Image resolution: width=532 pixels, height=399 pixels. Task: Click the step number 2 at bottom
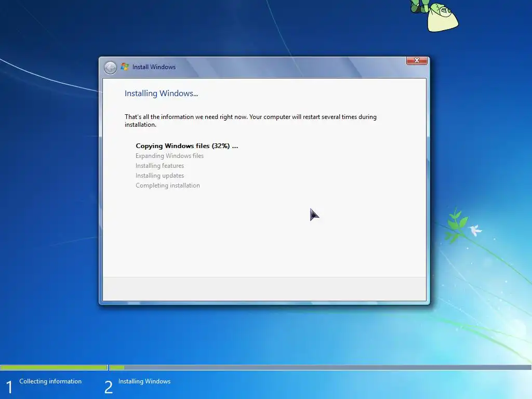(108, 387)
